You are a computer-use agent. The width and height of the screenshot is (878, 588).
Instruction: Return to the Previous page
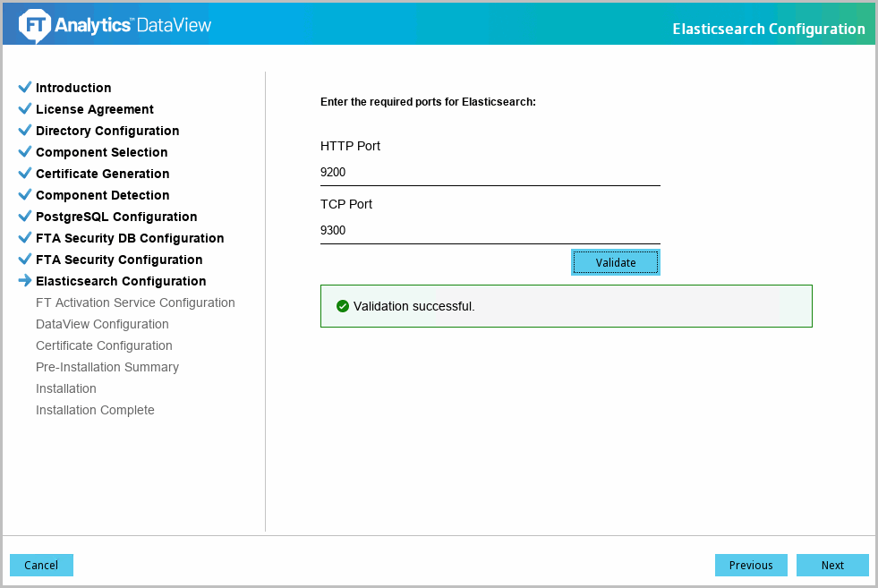[751, 565]
